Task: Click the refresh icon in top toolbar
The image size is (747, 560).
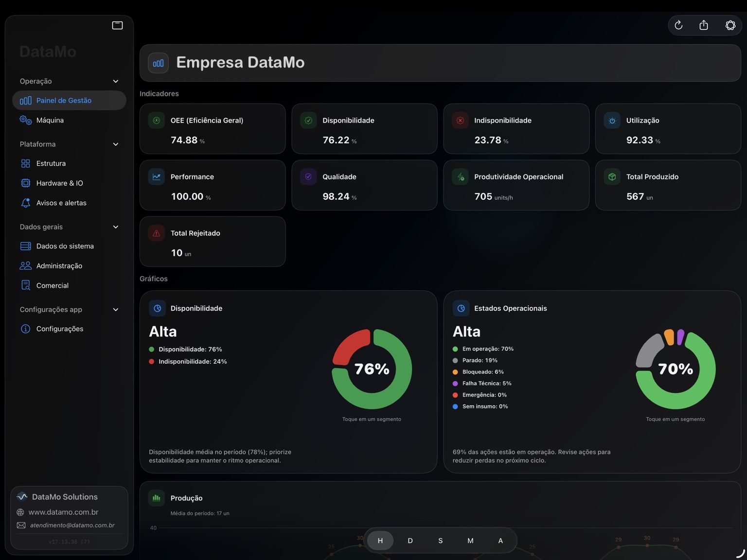Action: pos(678,25)
